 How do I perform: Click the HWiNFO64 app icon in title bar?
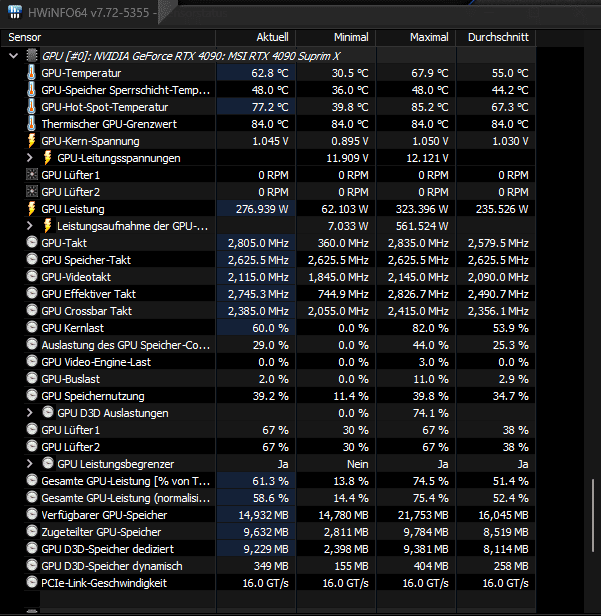pyautogui.click(x=15, y=12)
